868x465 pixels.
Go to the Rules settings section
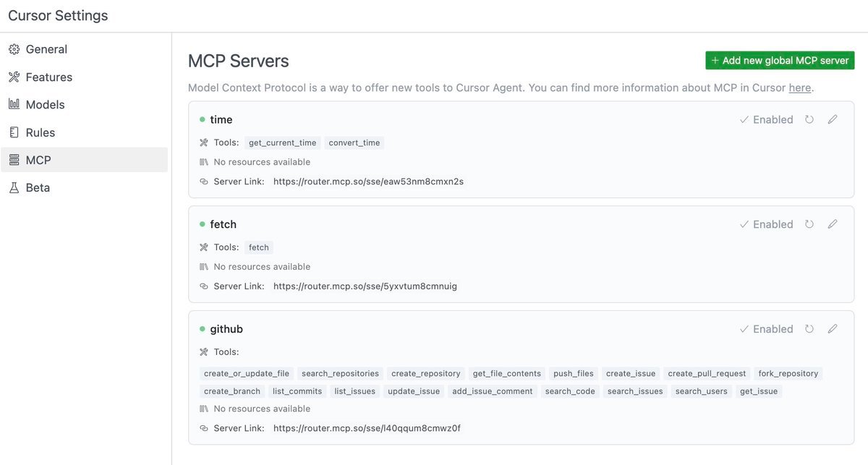(x=40, y=133)
